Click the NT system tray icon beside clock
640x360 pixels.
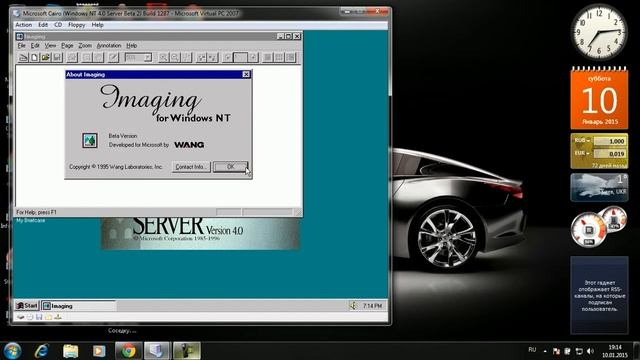[353, 305]
